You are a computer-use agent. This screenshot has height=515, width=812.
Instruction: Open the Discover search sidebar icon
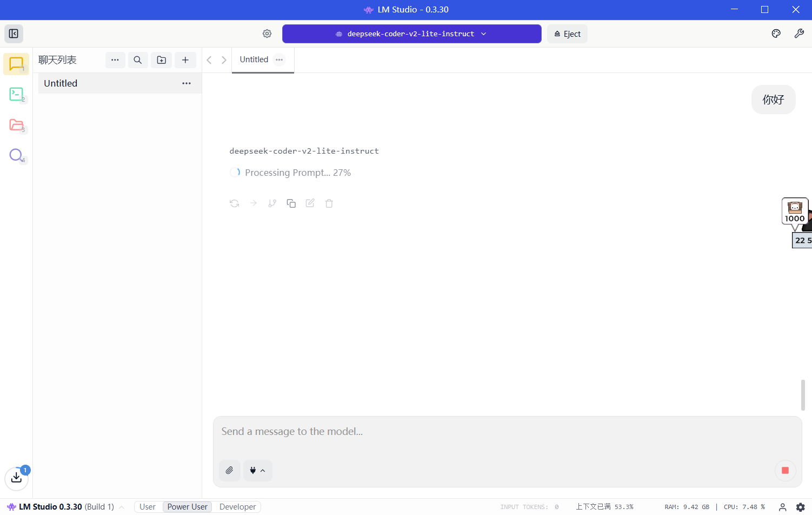click(x=16, y=155)
